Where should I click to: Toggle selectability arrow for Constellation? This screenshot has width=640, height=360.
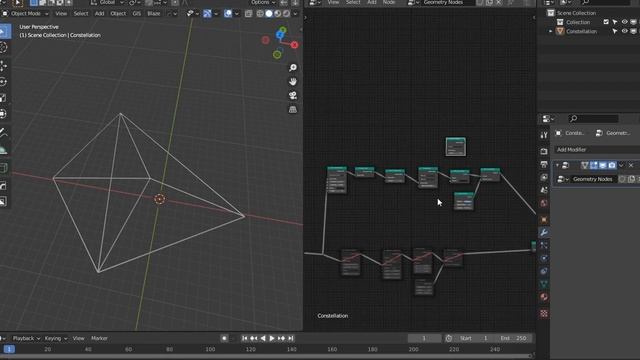click(615, 31)
